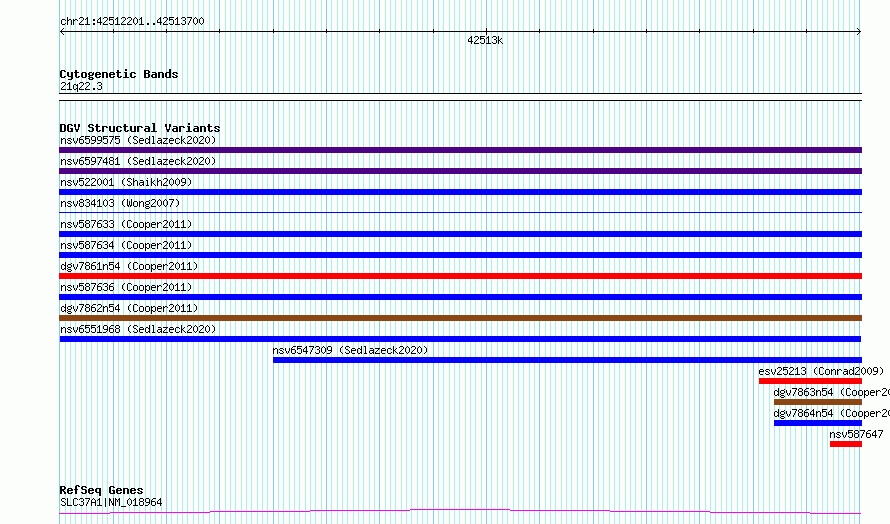
Task: Open the nsv587647 variant label
Action: tap(856, 434)
